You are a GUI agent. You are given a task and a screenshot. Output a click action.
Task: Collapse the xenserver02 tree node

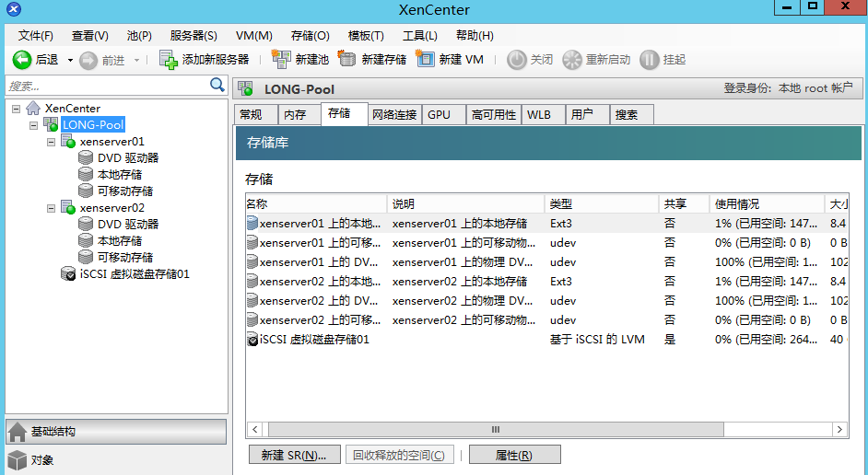(51, 208)
